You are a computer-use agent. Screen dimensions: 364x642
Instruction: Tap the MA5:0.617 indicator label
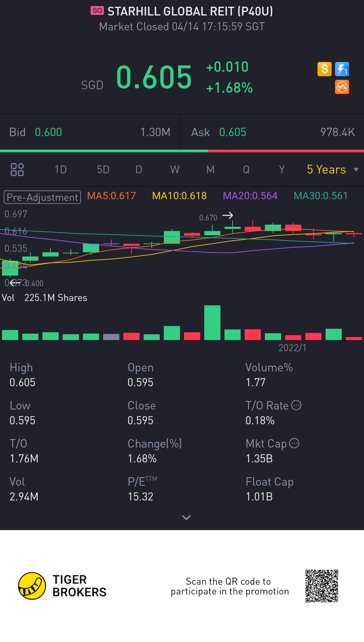pos(112,196)
